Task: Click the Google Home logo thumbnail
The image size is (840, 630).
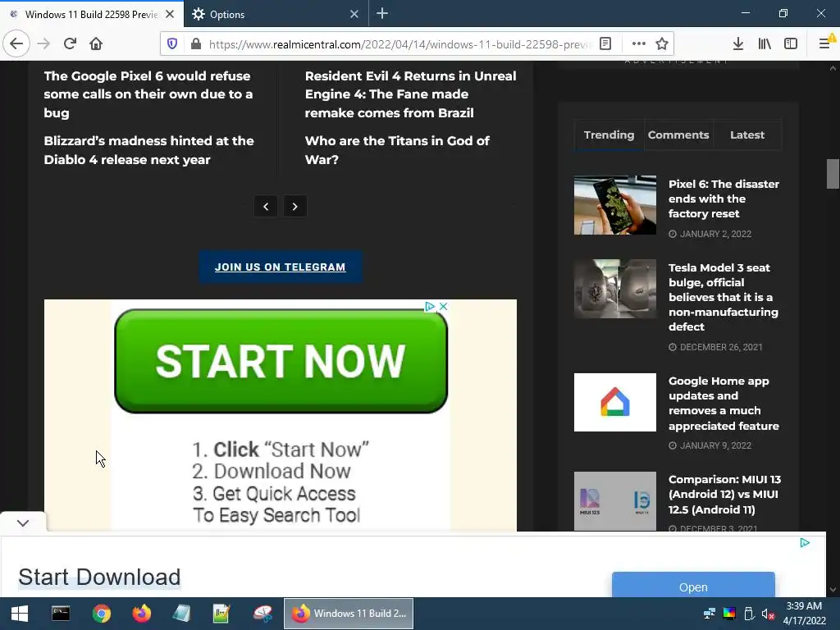Action: (x=615, y=402)
